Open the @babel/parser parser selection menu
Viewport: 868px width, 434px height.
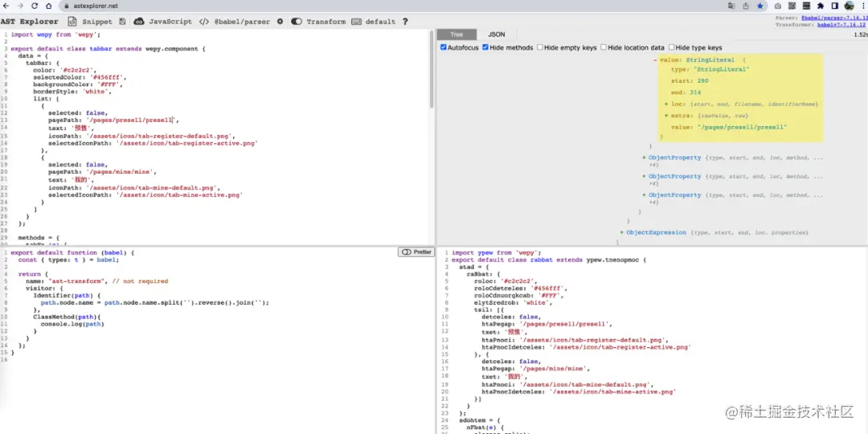coord(235,22)
